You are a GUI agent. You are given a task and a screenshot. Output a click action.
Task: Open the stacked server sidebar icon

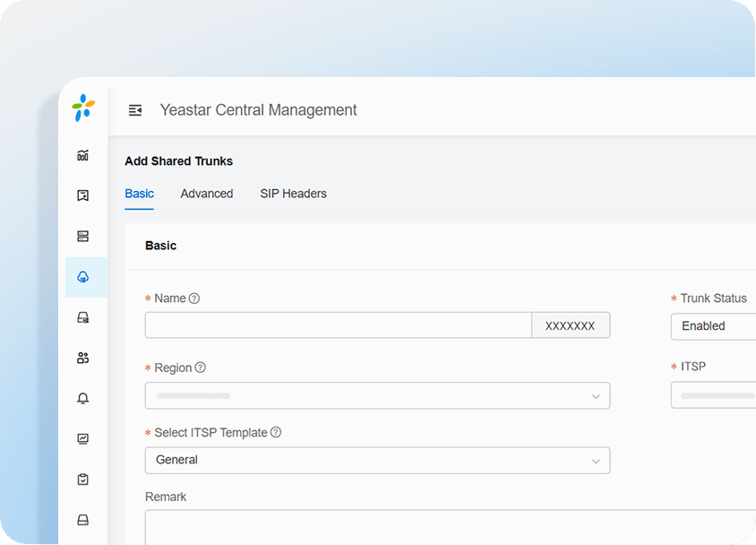(83, 237)
